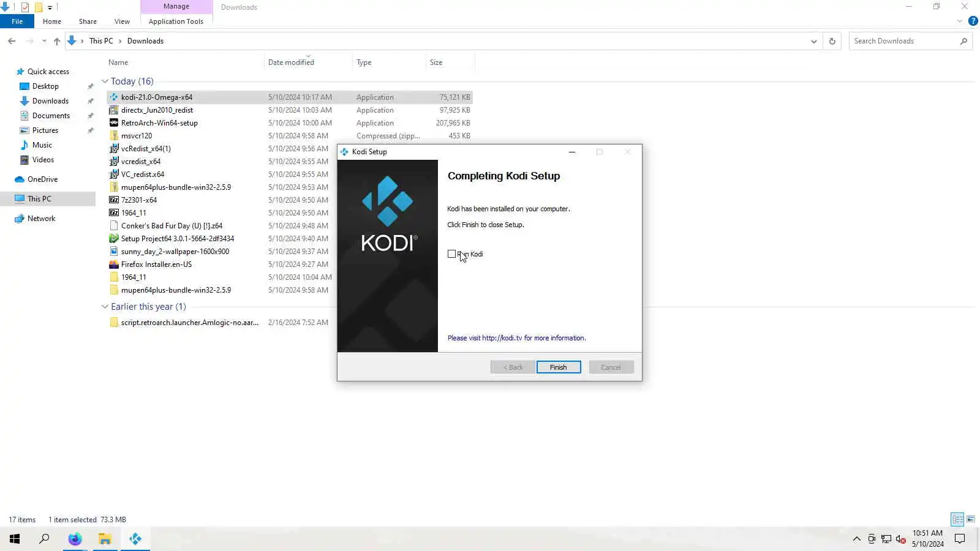Check the Run Kodi checkbox

click(x=451, y=254)
